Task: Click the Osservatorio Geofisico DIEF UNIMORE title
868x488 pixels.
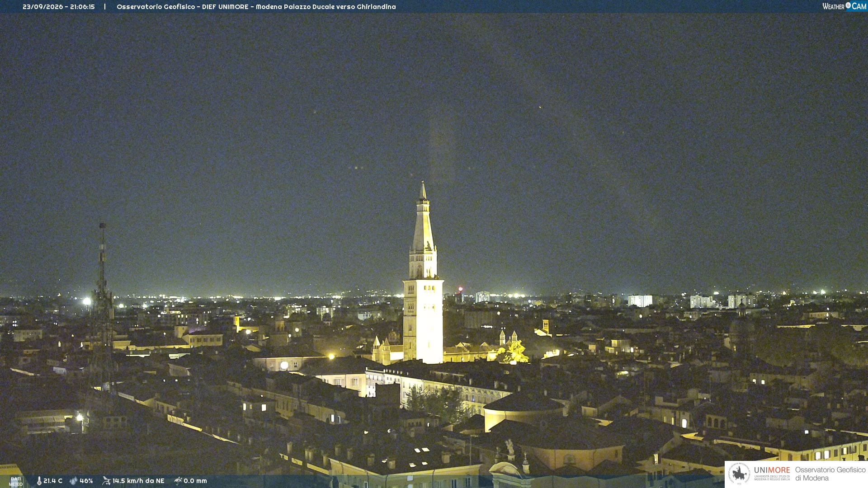Action: pos(183,7)
